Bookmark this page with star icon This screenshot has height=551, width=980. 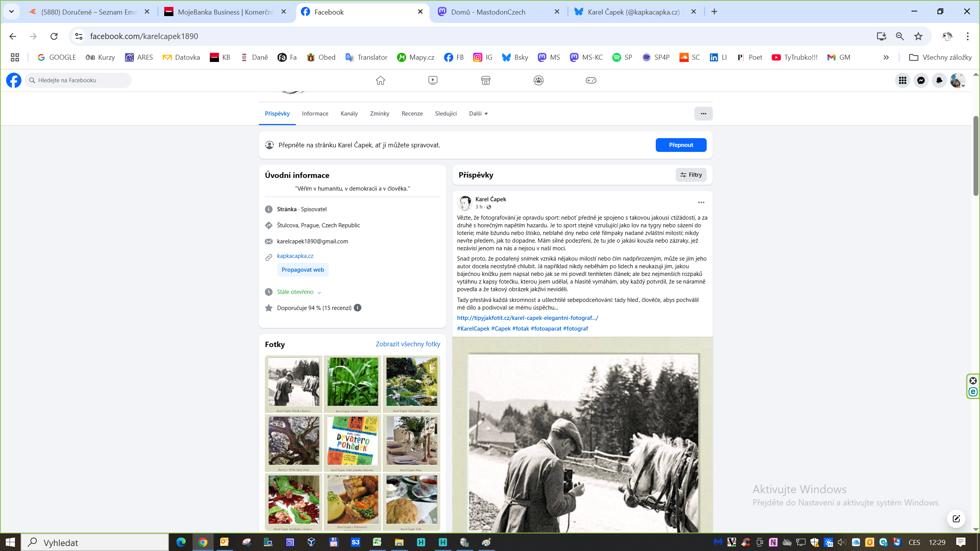coord(918,36)
